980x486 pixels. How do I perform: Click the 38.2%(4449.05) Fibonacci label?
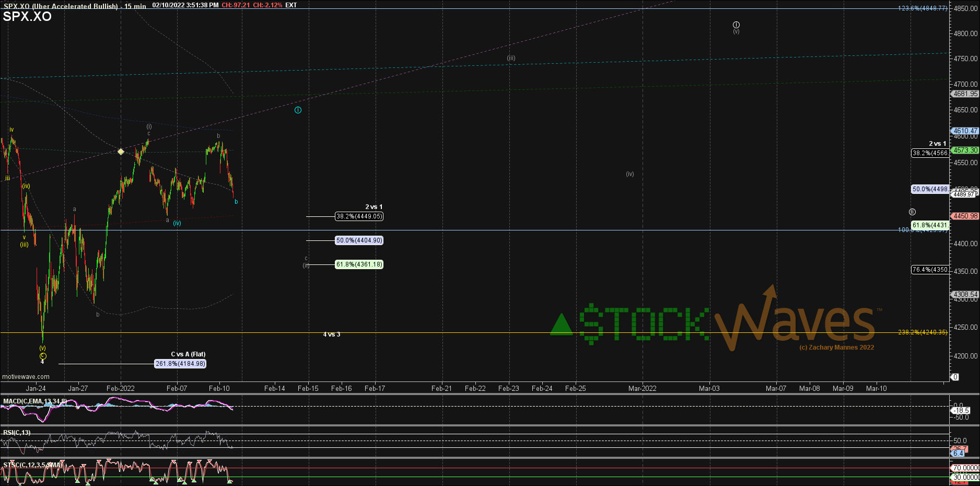click(x=359, y=216)
